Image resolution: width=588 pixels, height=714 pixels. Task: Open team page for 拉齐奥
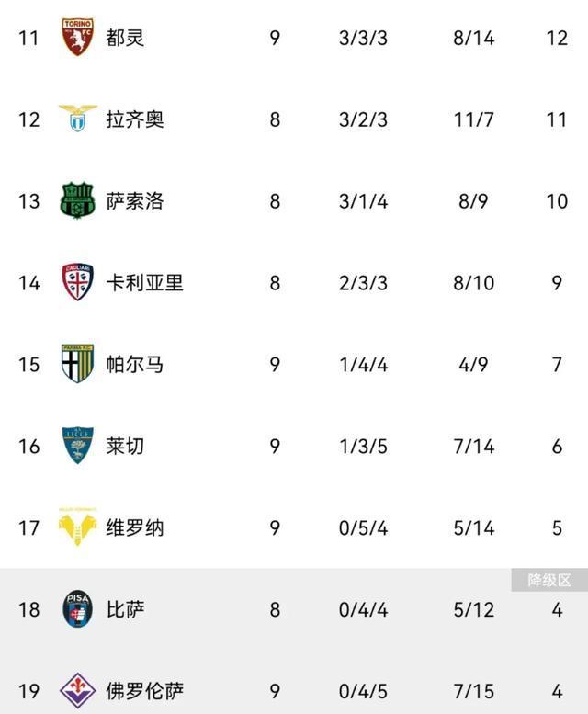pyautogui.click(x=135, y=119)
